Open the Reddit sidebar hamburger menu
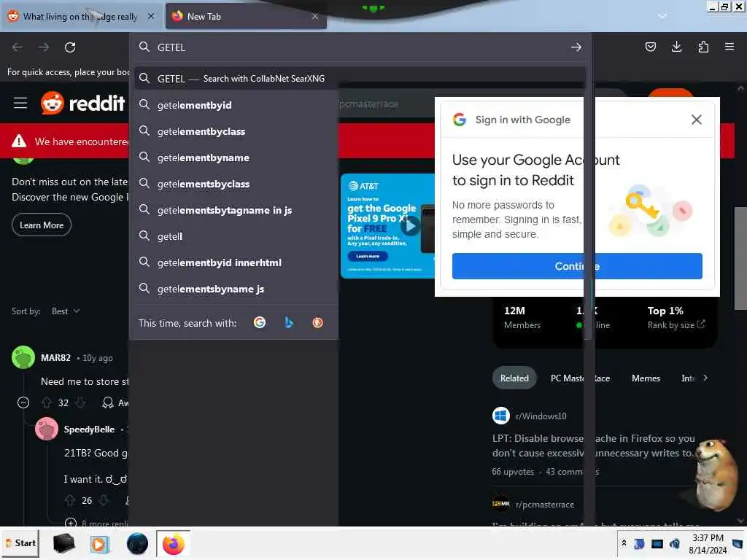The width and height of the screenshot is (747, 560). (20, 103)
